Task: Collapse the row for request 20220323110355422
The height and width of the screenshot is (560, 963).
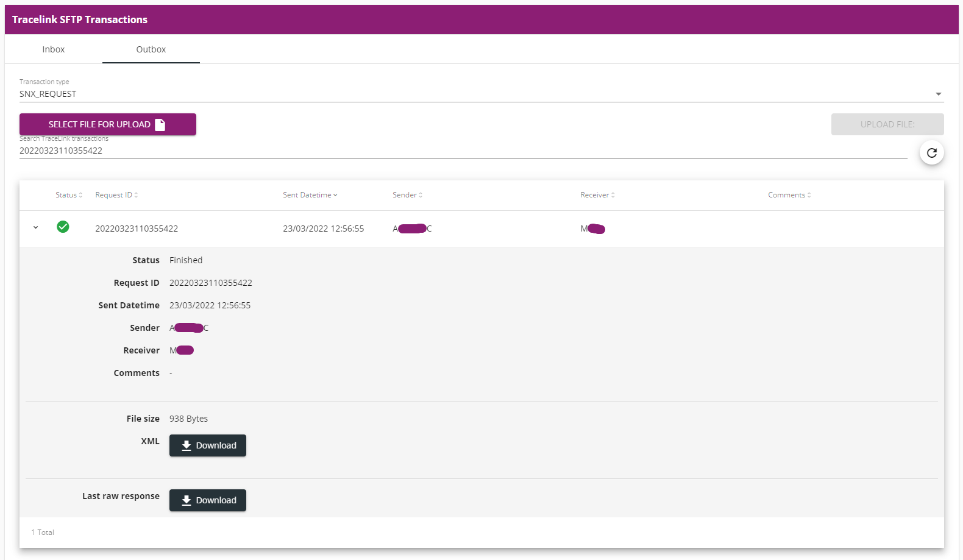Action: coord(35,227)
